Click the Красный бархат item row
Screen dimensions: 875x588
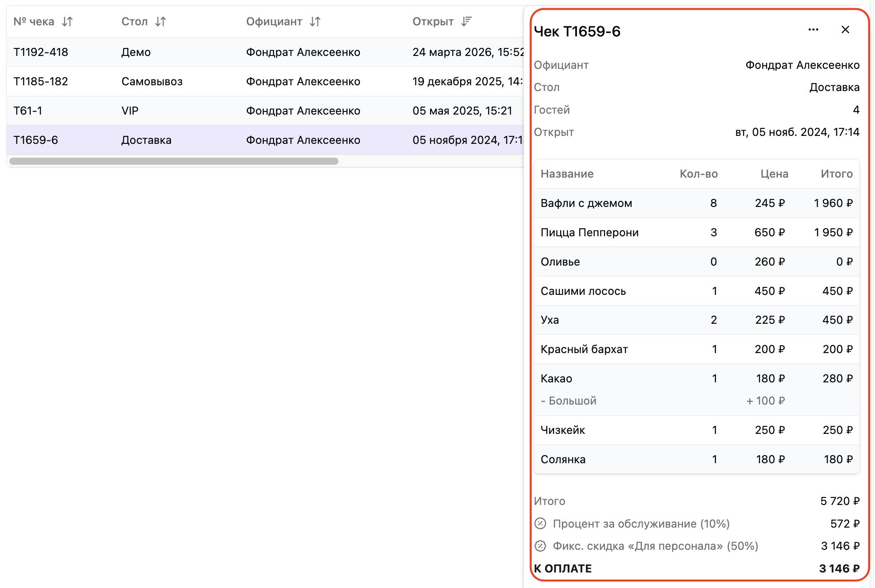696,349
